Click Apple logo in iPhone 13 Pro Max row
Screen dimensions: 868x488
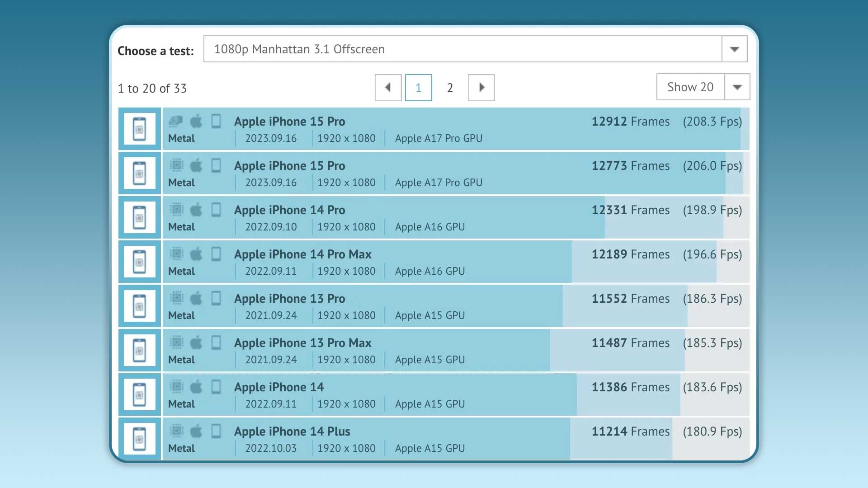click(196, 342)
